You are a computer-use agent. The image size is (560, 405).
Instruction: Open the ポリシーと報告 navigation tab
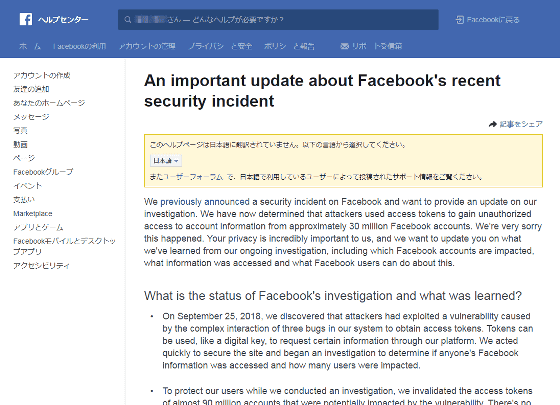click(289, 46)
